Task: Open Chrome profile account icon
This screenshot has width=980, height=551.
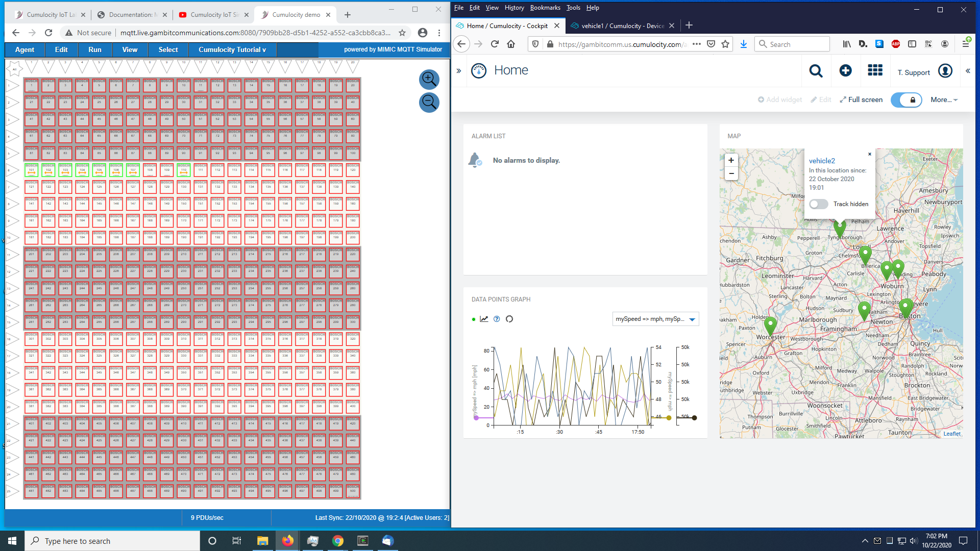Action: point(422,33)
